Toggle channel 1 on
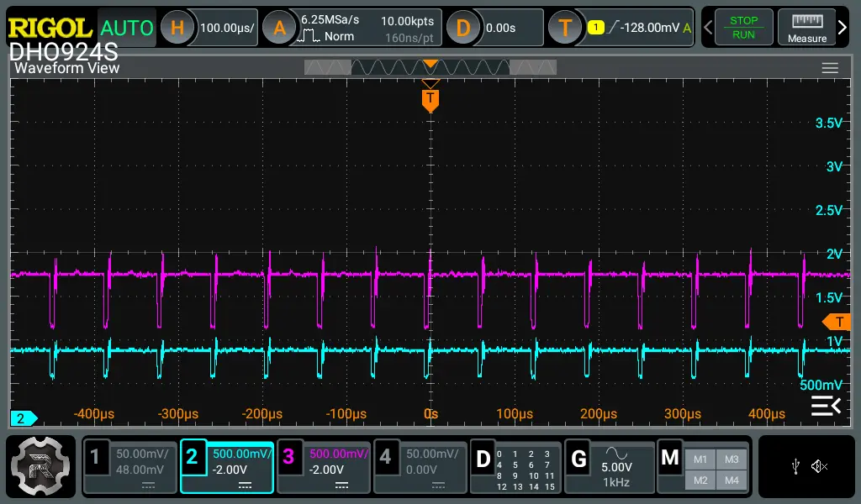The width and height of the screenshot is (861, 504). point(95,456)
